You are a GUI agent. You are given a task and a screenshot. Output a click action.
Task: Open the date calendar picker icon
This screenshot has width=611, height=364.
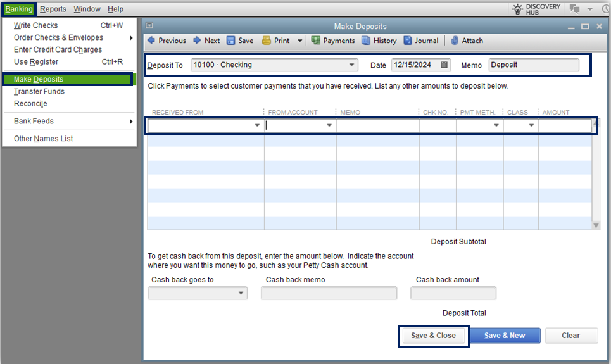[x=444, y=65]
